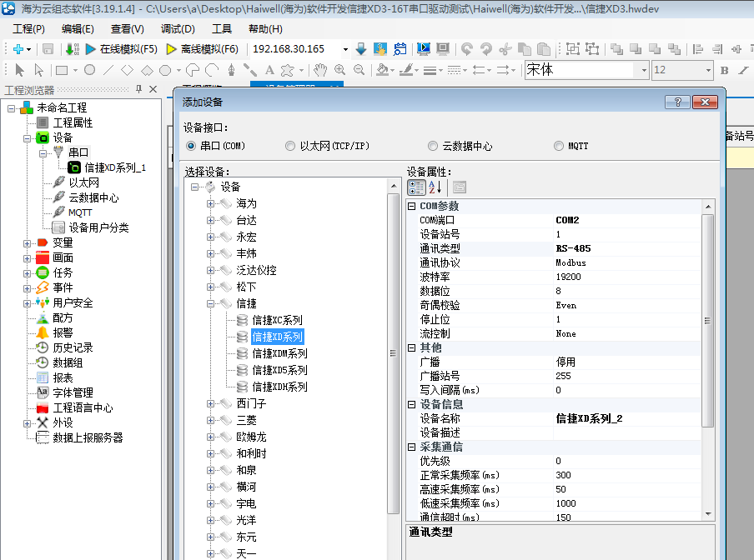Screen dimensions: 754x560
Task: Click the device properties vertical scrollbar
Action: point(707,320)
